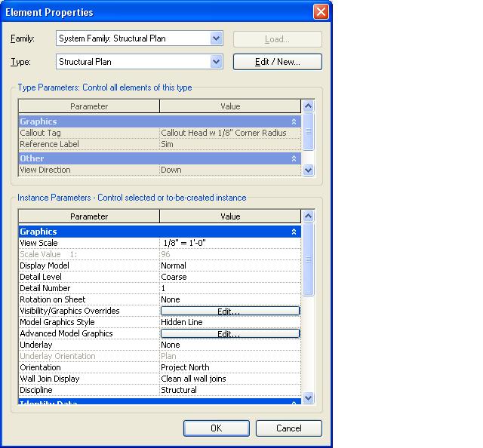
Task: Close the Element Properties dialog
Action: [x=321, y=12]
